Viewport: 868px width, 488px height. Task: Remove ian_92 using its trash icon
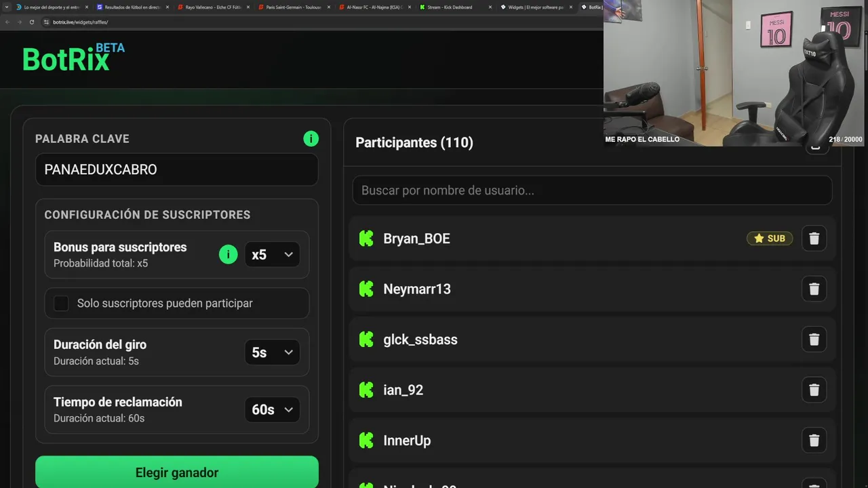[x=814, y=390]
